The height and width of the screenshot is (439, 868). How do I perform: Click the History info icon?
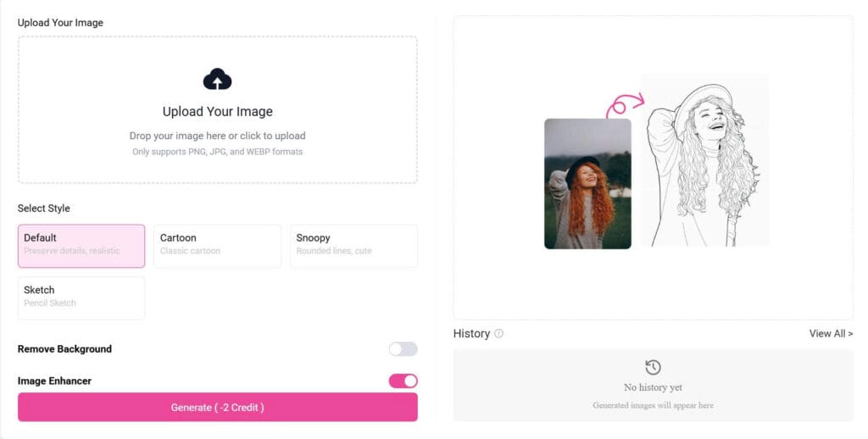point(498,333)
